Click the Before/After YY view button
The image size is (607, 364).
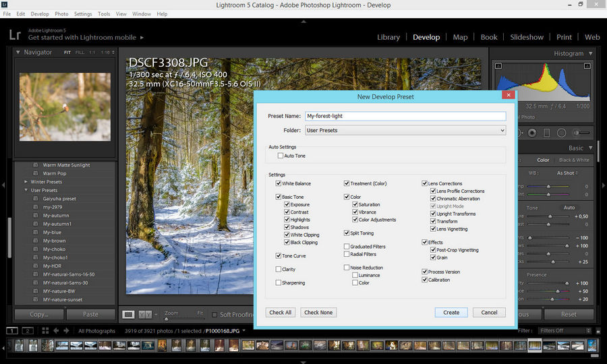(145, 315)
